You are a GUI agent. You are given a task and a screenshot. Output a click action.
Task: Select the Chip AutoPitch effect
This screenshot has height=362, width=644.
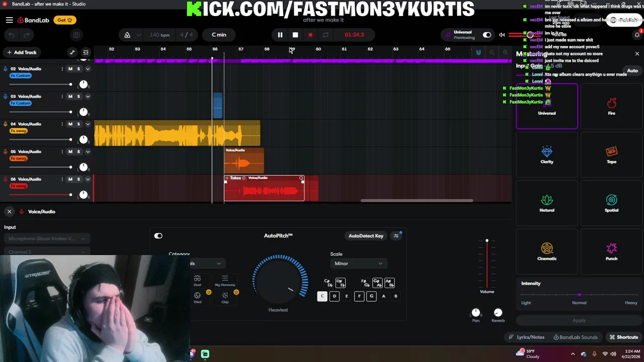225,298
